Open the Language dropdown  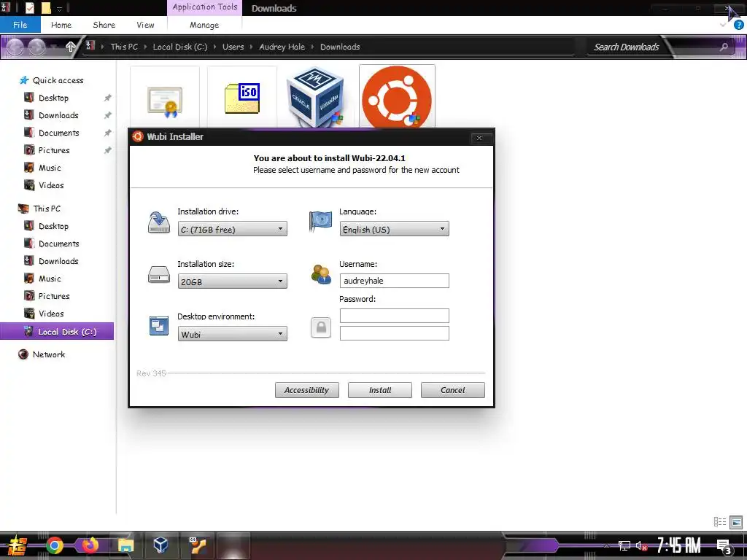tap(394, 229)
